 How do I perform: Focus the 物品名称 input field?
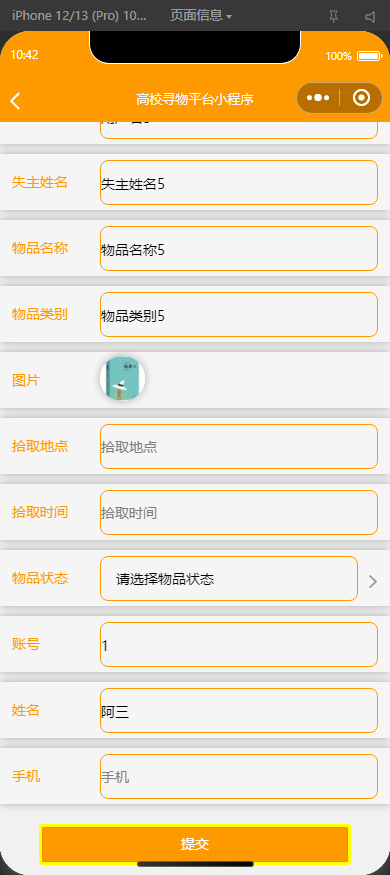pos(239,248)
